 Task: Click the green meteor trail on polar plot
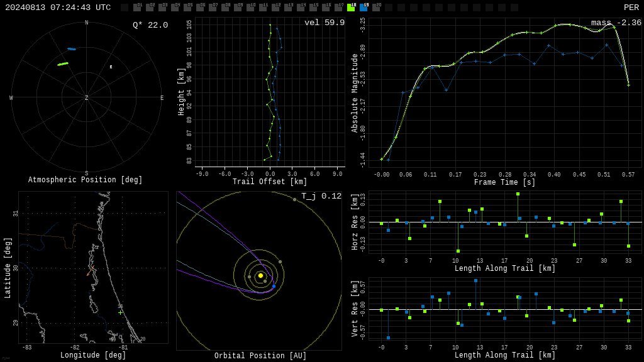click(63, 64)
